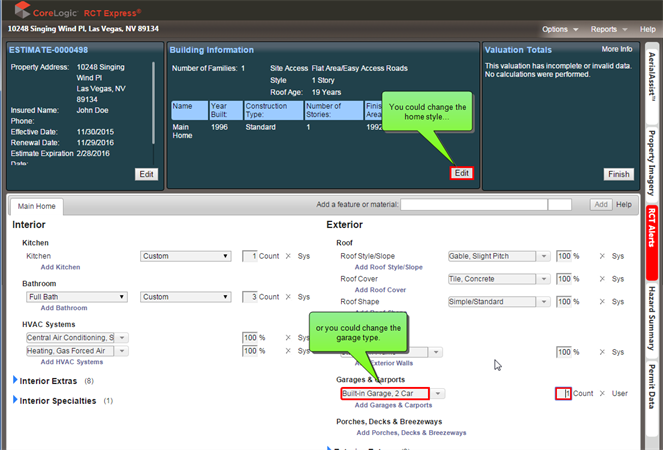Viewport: 663px width, 450px height.
Task: Delete the Roof Cover row via X
Action: 602,279
